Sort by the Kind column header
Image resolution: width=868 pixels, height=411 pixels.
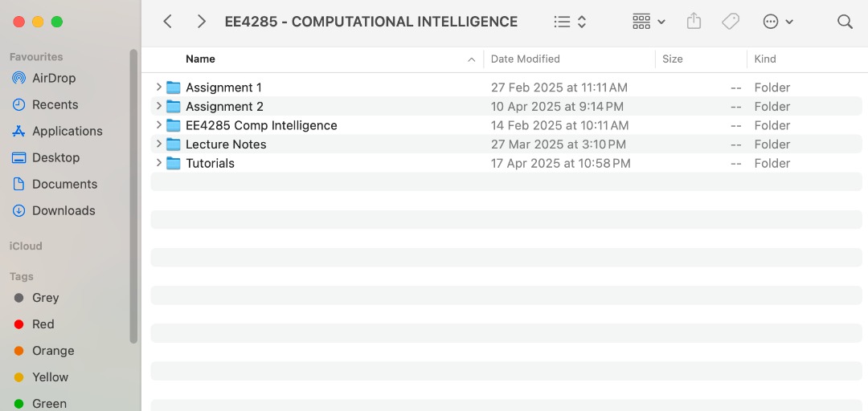coord(765,59)
